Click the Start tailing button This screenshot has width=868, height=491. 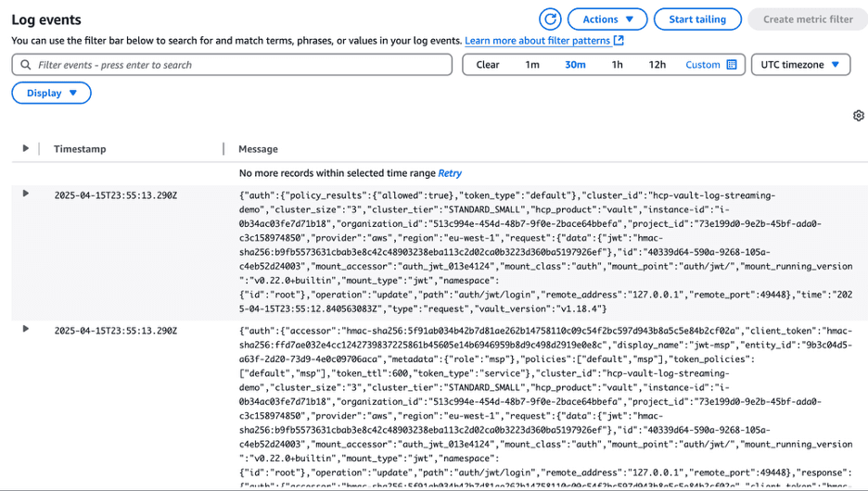point(697,19)
